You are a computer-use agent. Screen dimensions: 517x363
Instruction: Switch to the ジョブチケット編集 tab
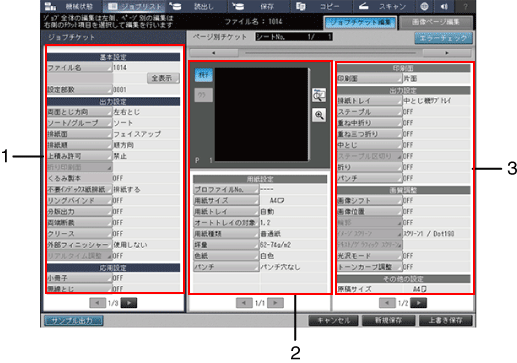360,22
